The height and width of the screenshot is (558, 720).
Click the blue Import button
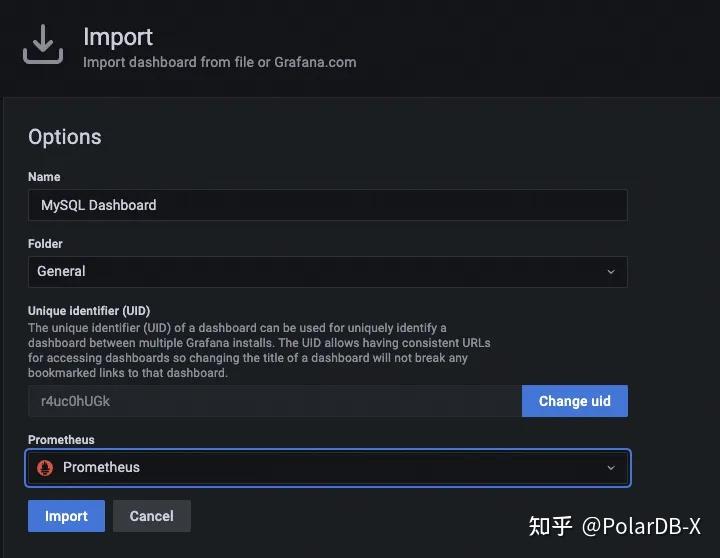(x=66, y=516)
